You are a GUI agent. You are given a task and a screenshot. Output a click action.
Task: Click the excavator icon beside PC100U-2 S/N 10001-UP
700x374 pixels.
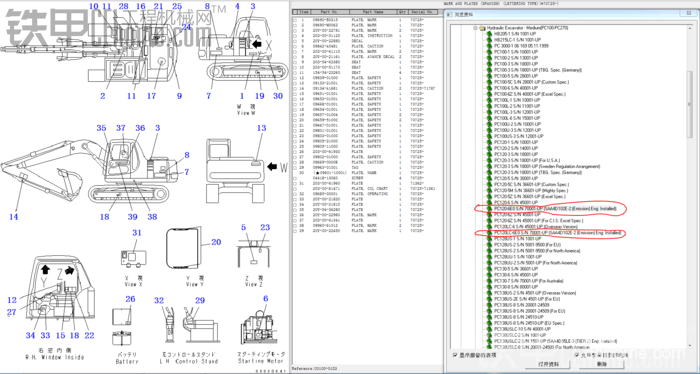tap(489, 124)
